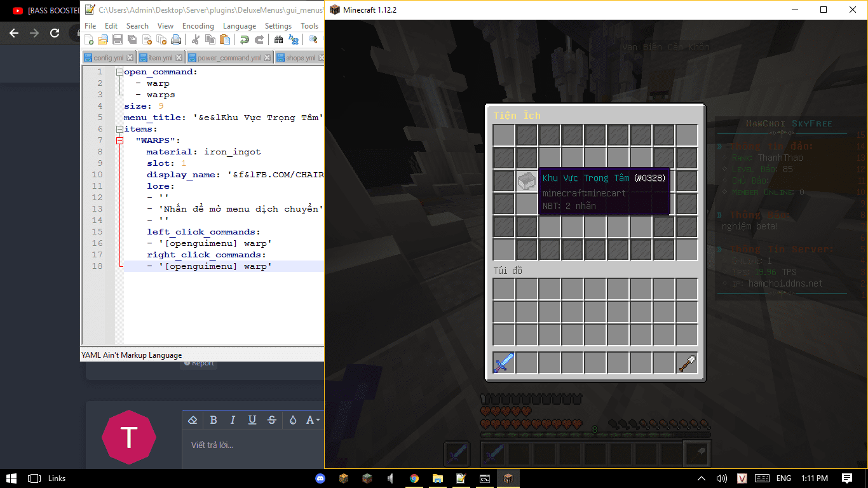Open the text color picker droplet icon

pos(293,420)
